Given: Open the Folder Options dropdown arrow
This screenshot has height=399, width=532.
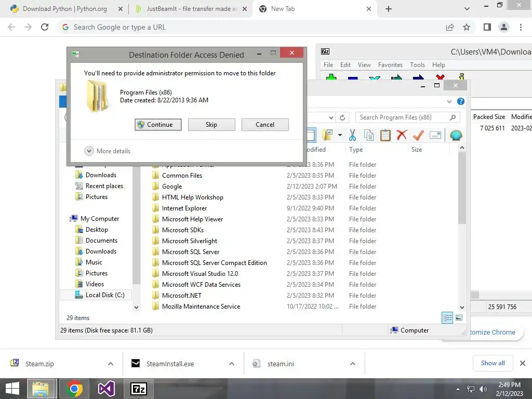Looking at the screenshot, I should pos(340,135).
